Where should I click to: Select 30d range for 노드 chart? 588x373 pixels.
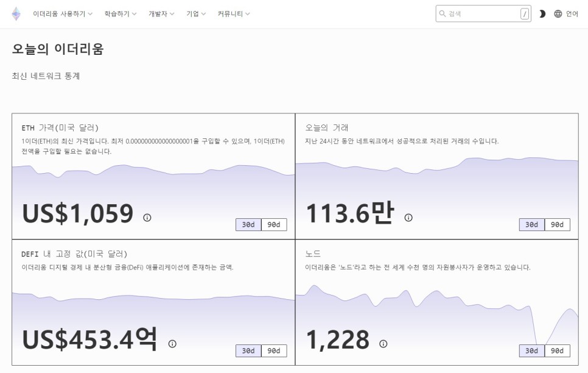point(532,351)
